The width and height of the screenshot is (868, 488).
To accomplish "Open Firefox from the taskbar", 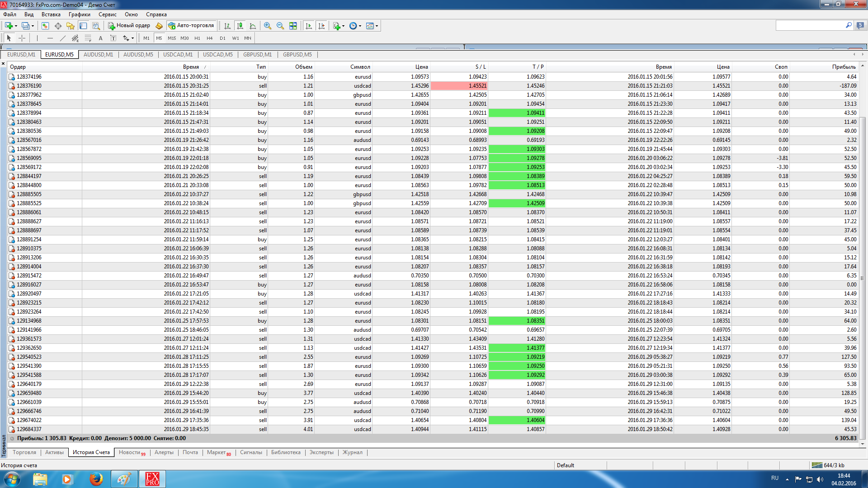I will coord(96,479).
